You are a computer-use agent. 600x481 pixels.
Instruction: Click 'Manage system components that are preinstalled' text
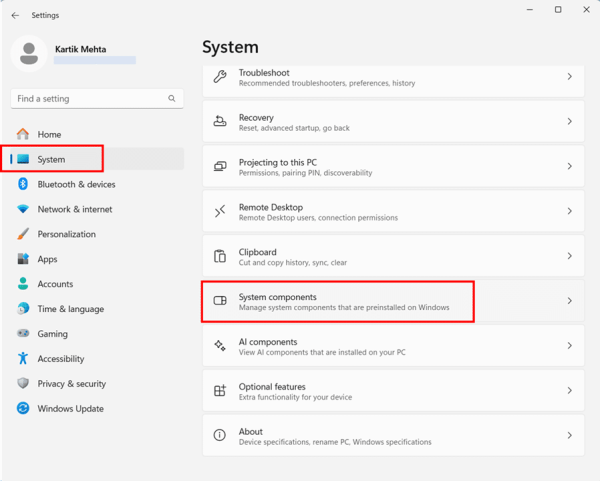coord(344,307)
